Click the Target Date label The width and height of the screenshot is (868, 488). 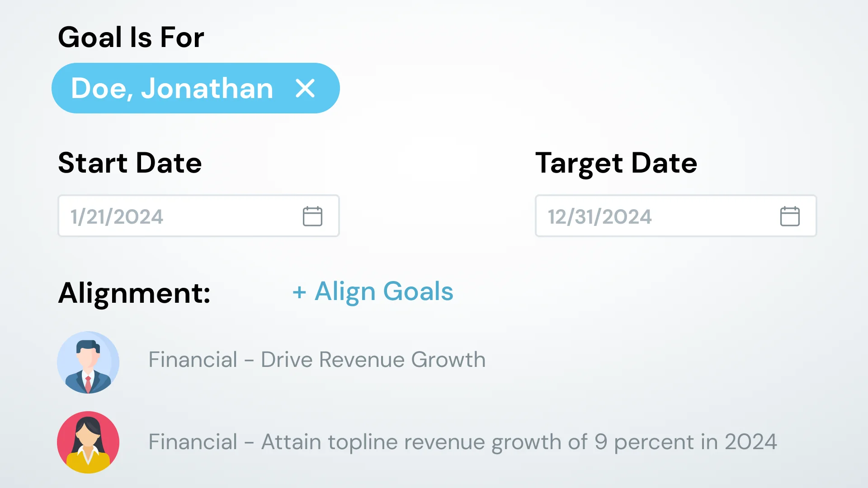tap(616, 164)
